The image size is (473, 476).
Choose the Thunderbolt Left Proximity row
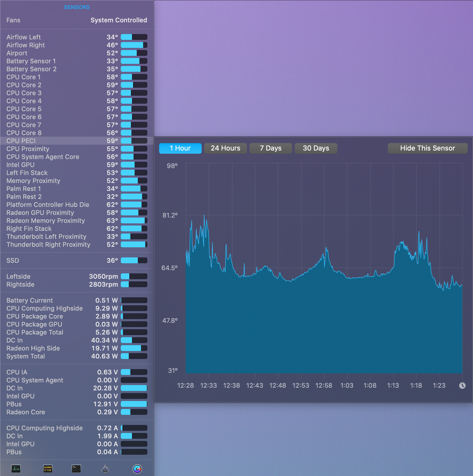pos(77,236)
